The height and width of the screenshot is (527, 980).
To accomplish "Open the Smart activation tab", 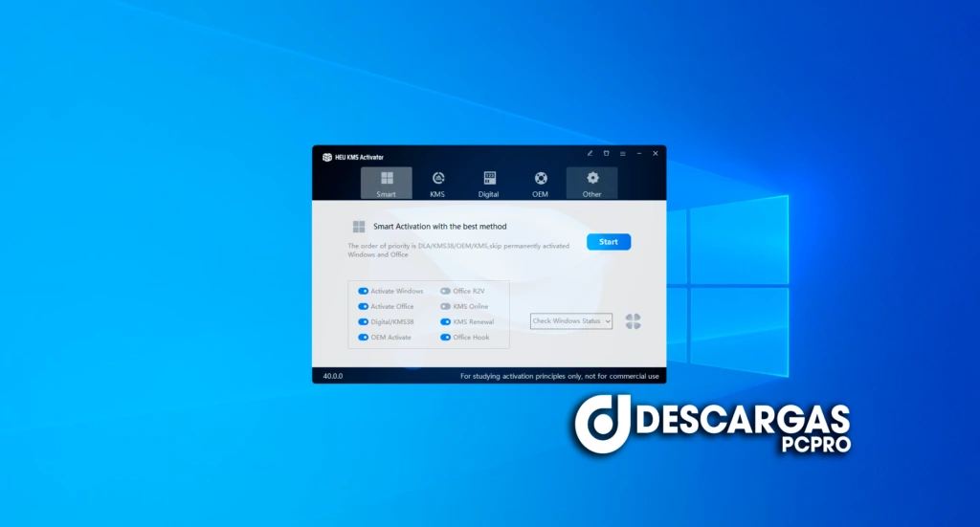I will 387,183.
